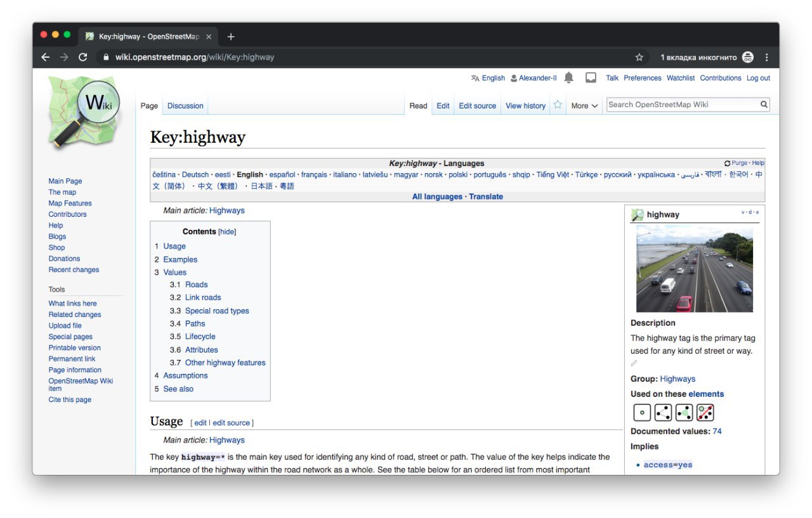The image size is (812, 518).
Task: Go to Map Features in sidebar
Action: click(70, 204)
